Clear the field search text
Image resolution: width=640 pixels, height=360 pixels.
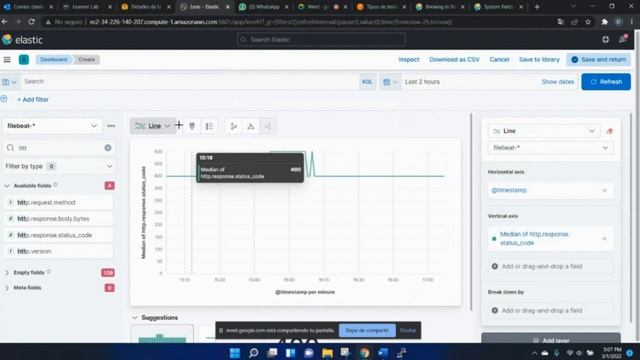(x=108, y=148)
